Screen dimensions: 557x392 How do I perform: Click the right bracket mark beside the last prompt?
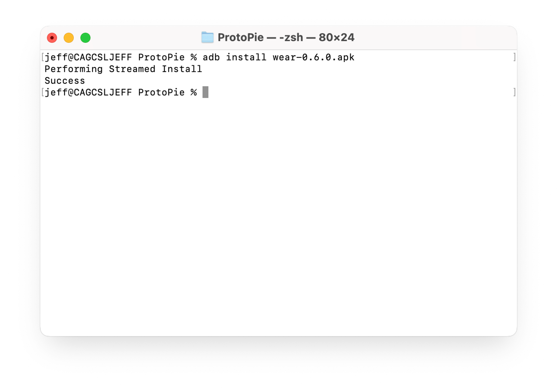(514, 92)
